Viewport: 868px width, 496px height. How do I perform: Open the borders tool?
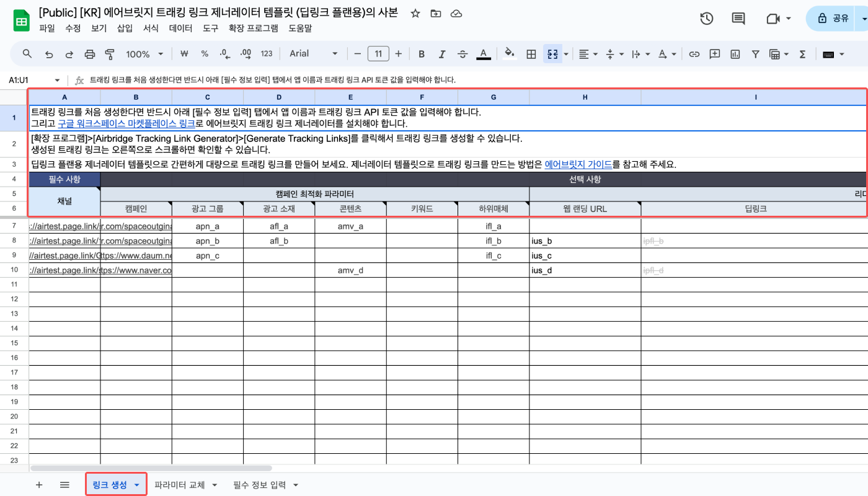531,54
